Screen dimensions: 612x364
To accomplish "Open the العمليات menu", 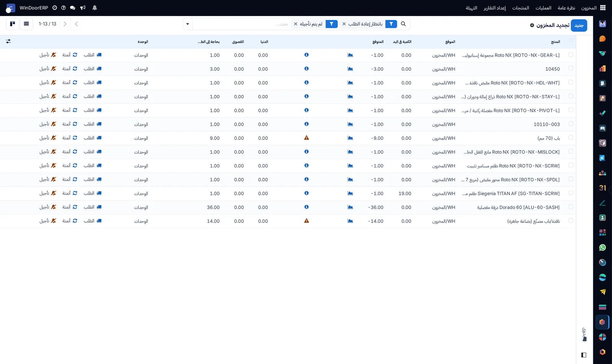I will [x=543, y=8].
